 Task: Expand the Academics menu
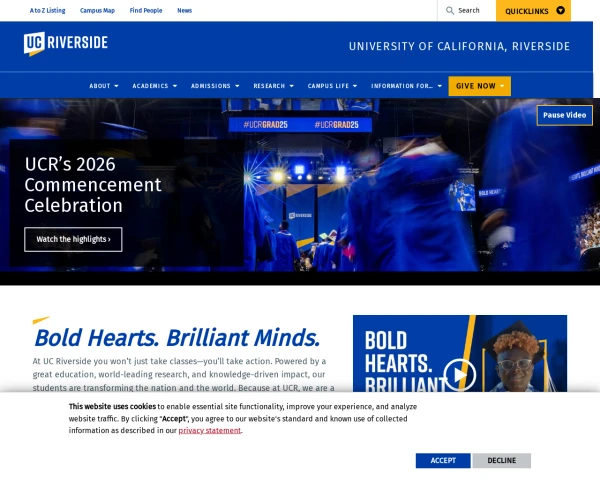155,86
